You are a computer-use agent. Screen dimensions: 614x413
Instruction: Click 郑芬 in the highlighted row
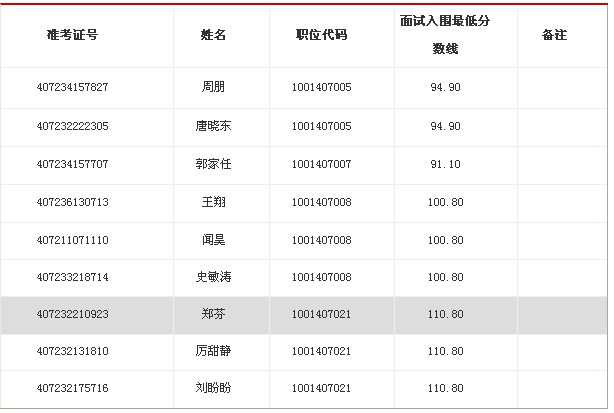click(x=214, y=315)
